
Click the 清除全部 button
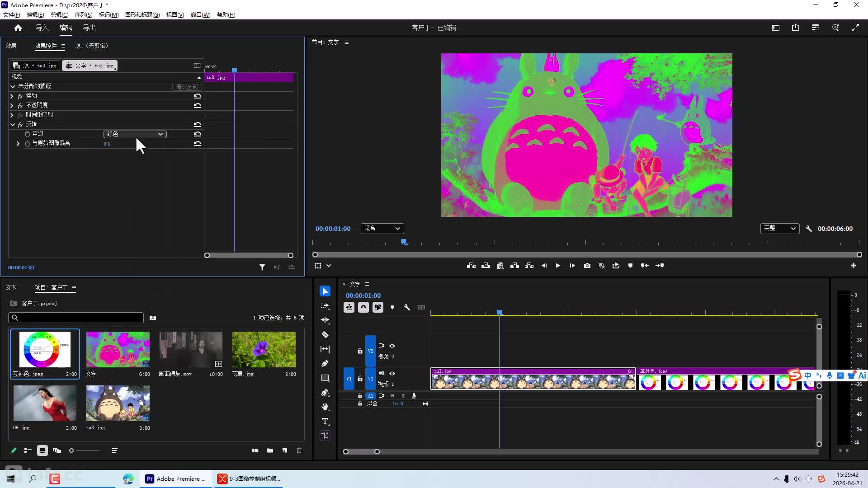coord(187,87)
